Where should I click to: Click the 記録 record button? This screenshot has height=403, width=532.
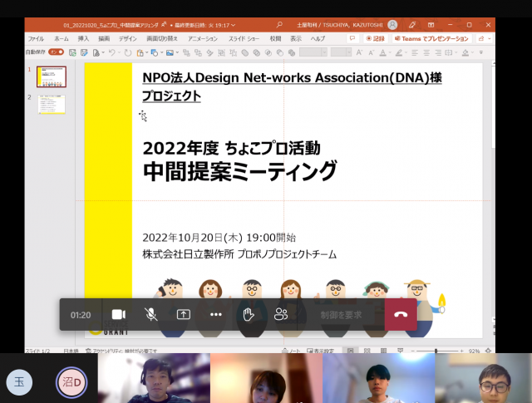(x=375, y=39)
